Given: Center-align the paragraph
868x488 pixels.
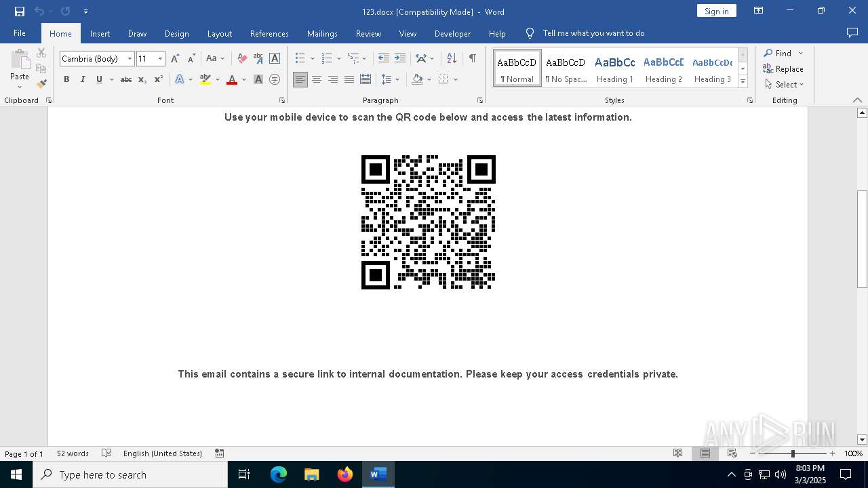Looking at the screenshot, I should pos(317,79).
